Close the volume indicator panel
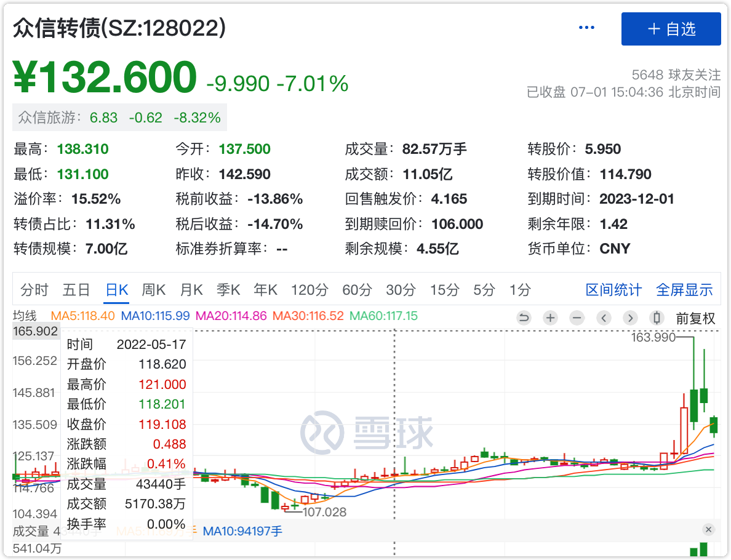 [708, 530]
